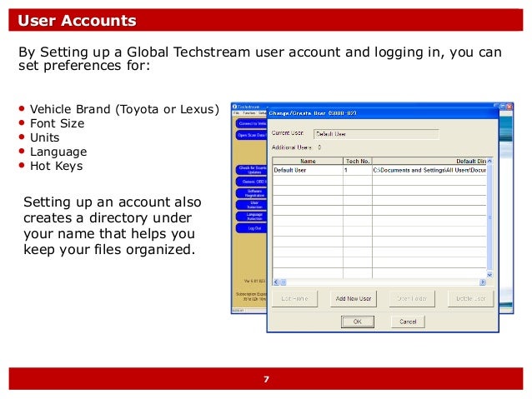Click the Software Registration button

pyautogui.click(x=252, y=193)
